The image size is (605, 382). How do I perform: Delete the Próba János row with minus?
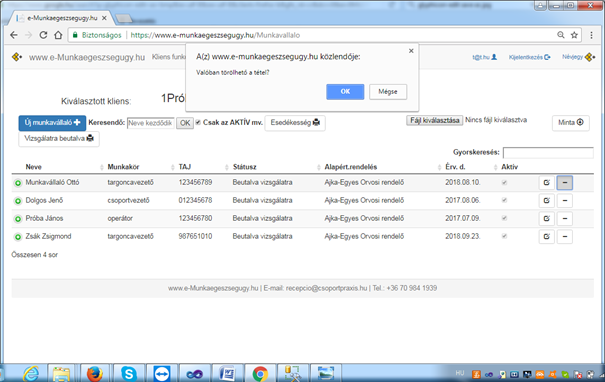tap(565, 218)
